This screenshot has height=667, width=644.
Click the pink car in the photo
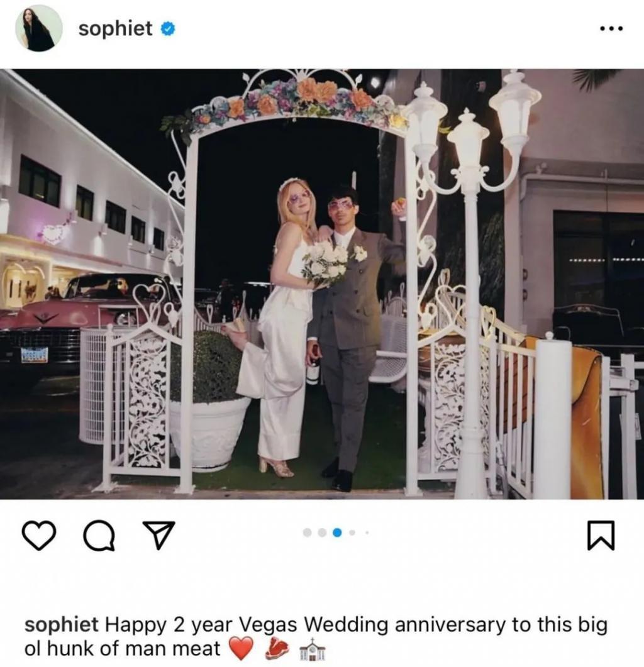[x=72, y=326]
